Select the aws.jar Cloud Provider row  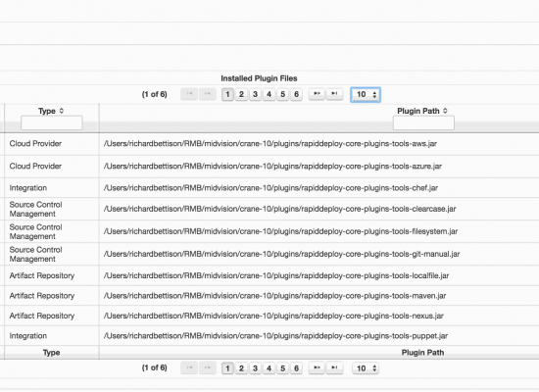click(x=269, y=144)
